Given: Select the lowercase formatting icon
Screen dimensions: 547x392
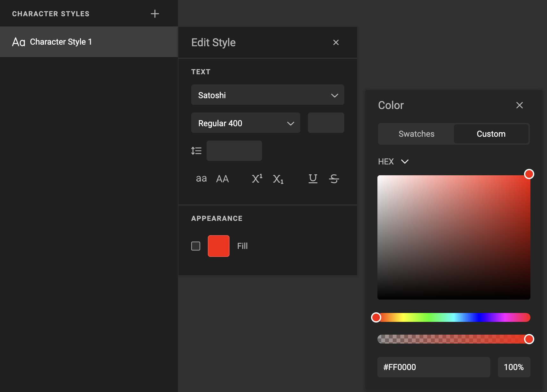Looking at the screenshot, I should tap(201, 178).
